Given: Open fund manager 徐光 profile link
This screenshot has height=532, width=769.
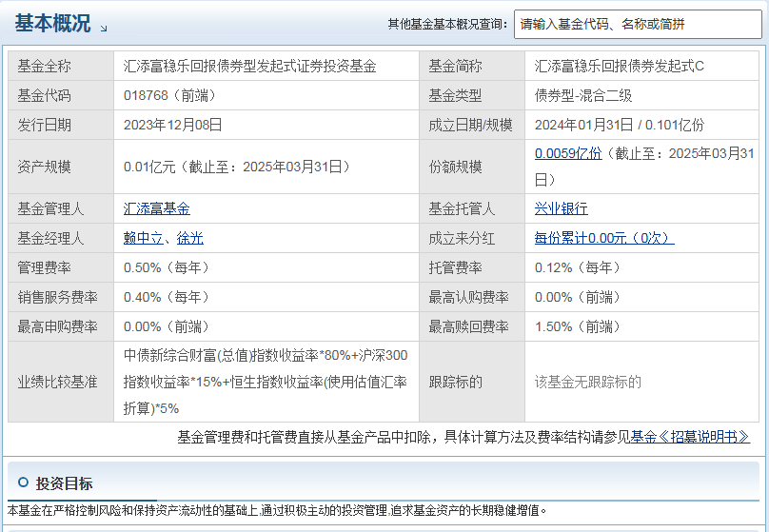Looking at the screenshot, I should click(189, 238).
